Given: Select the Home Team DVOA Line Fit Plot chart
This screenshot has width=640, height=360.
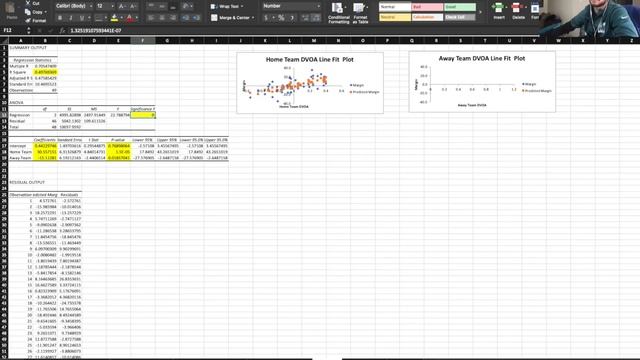Looking at the screenshot, I should click(310, 83).
